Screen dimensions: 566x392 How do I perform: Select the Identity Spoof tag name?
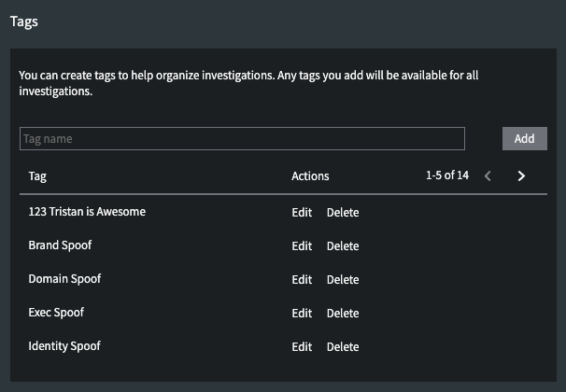coord(64,346)
